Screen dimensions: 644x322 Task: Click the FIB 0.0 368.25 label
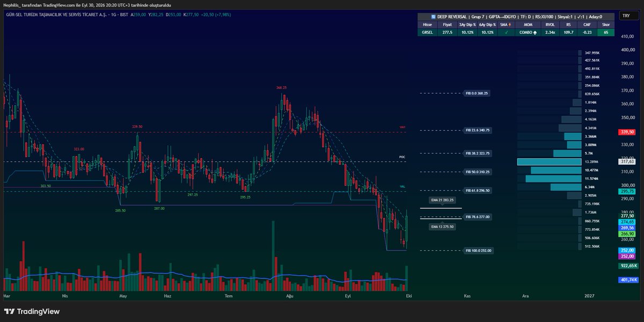point(477,93)
